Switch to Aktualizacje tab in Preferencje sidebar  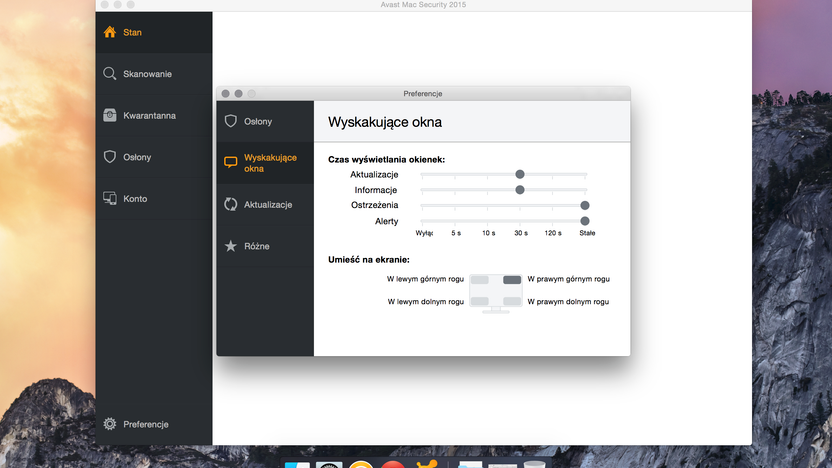(x=265, y=204)
